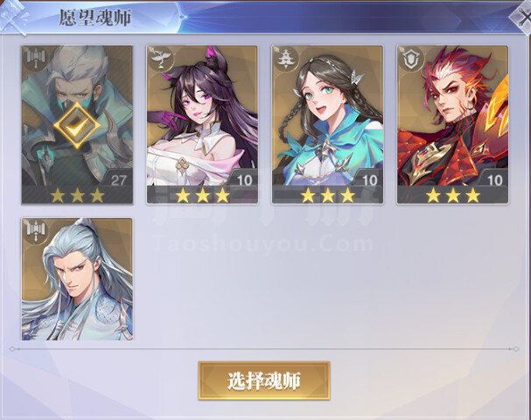Click the attack class icon on masked character card
Screen dimensions: 531x420
(35, 59)
